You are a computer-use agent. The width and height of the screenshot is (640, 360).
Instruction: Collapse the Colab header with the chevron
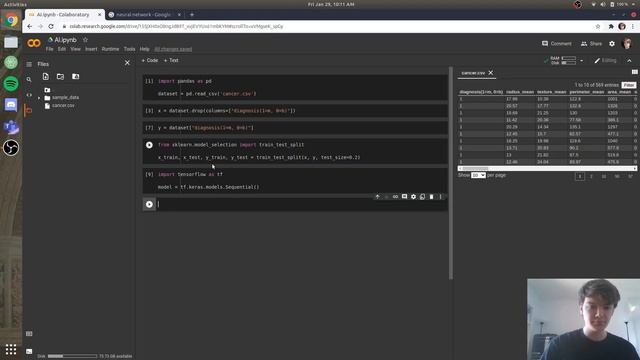coord(629,60)
